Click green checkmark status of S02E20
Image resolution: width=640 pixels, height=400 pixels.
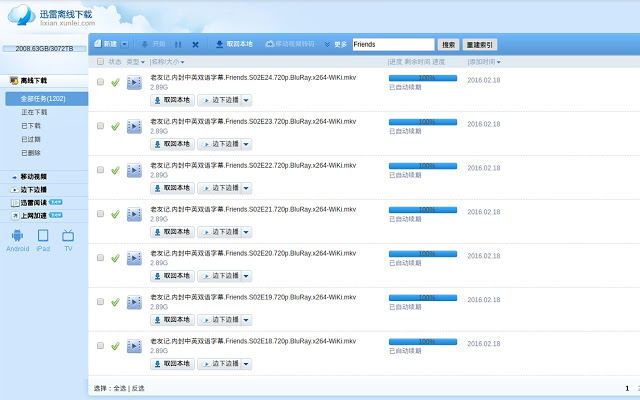click(x=116, y=258)
